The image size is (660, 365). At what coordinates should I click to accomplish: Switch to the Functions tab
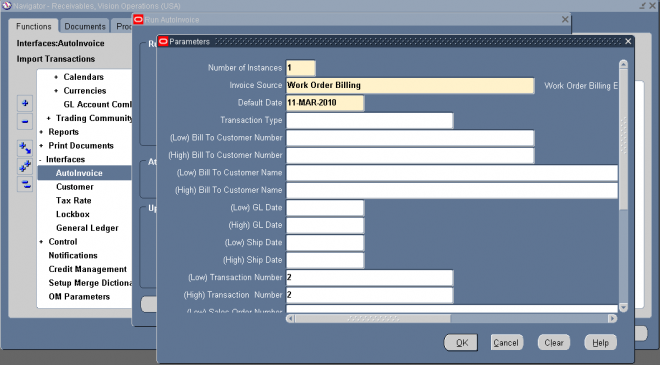34,27
